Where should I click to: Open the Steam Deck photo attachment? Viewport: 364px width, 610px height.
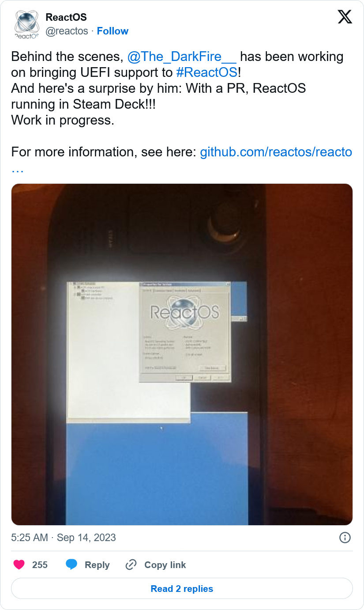point(182,354)
